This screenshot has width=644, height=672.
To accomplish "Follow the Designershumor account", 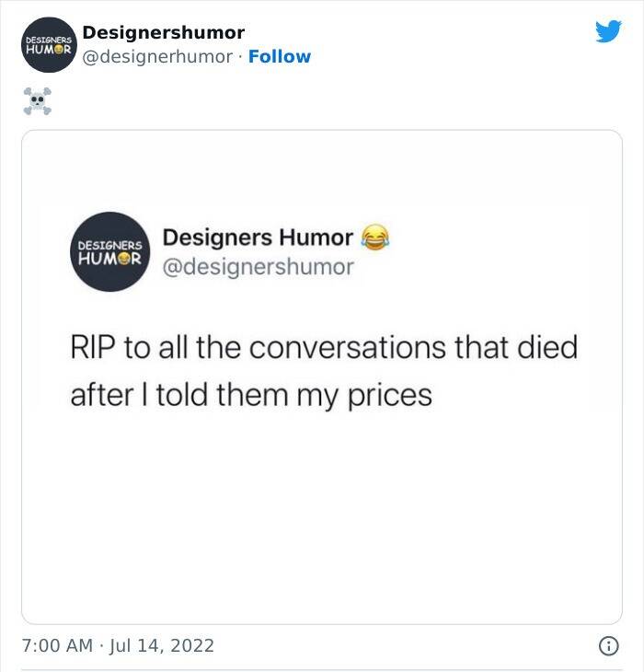I will click(280, 57).
